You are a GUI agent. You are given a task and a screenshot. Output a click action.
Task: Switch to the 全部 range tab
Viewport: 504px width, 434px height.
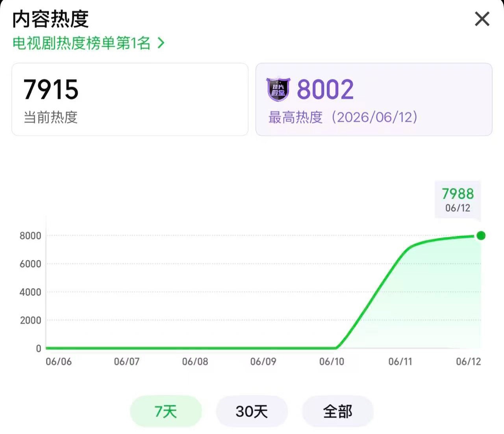[x=337, y=411]
